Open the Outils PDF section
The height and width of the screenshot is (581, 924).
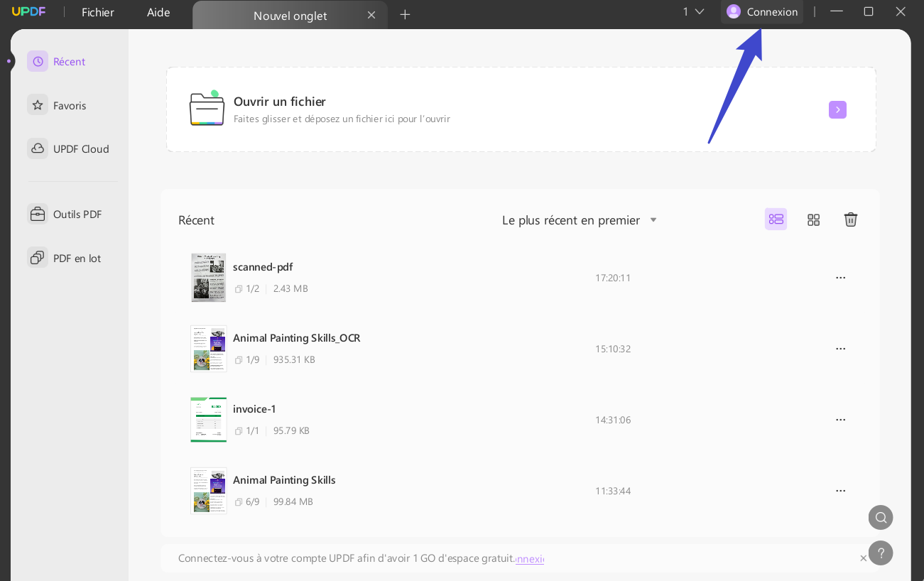(65, 215)
